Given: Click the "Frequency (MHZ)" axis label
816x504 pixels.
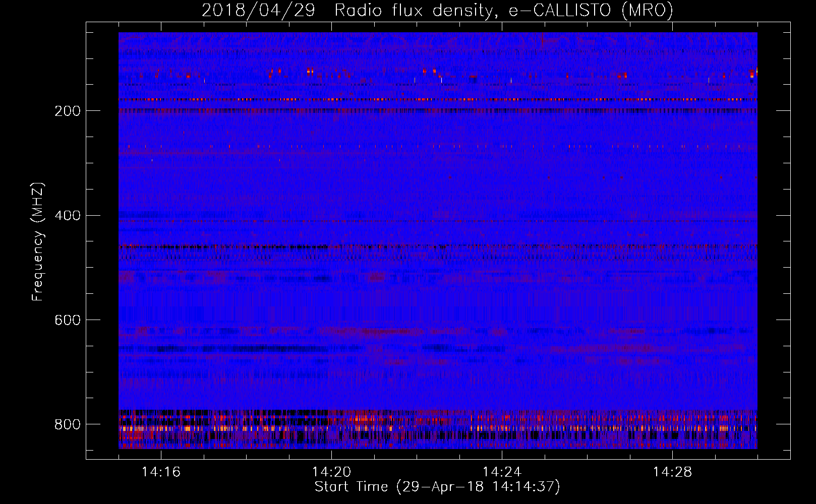Looking at the screenshot, I should coord(38,241).
